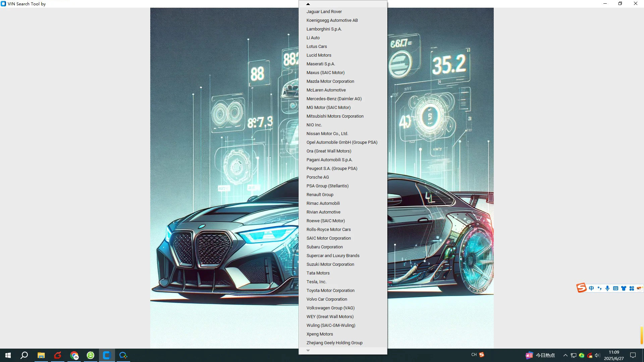Select Zhejiang Geely Holding Group
The height and width of the screenshot is (362, 644).
(x=343, y=343)
